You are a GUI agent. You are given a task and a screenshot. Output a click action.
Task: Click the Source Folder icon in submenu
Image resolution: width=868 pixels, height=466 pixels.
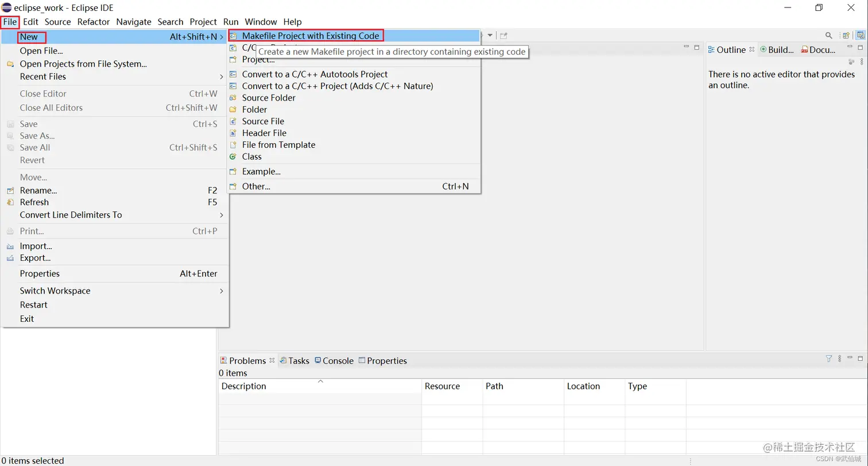pos(233,98)
